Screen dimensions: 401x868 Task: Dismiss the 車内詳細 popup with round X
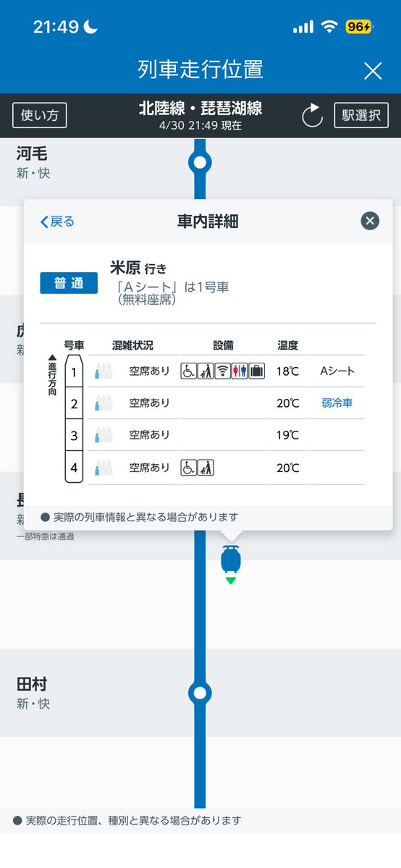tap(370, 222)
